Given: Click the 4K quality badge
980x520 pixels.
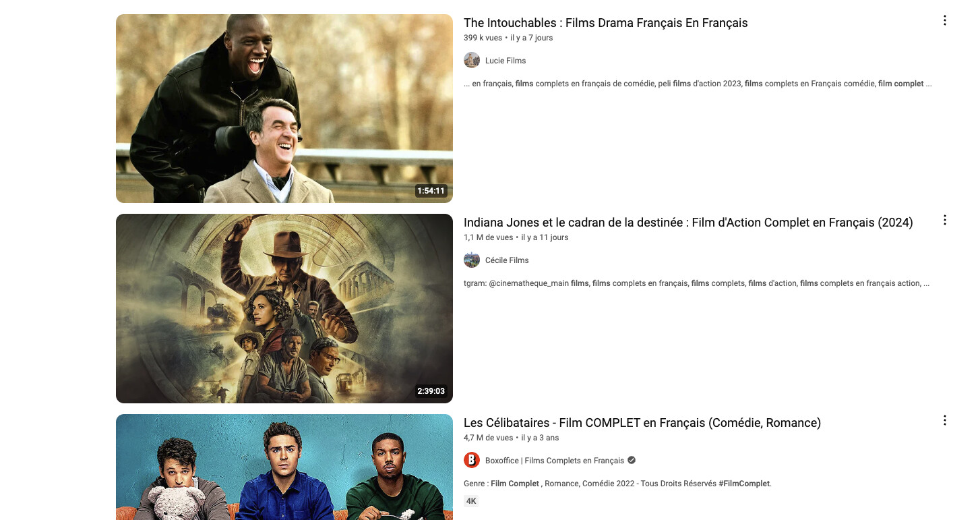Looking at the screenshot, I should click(471, 501).
